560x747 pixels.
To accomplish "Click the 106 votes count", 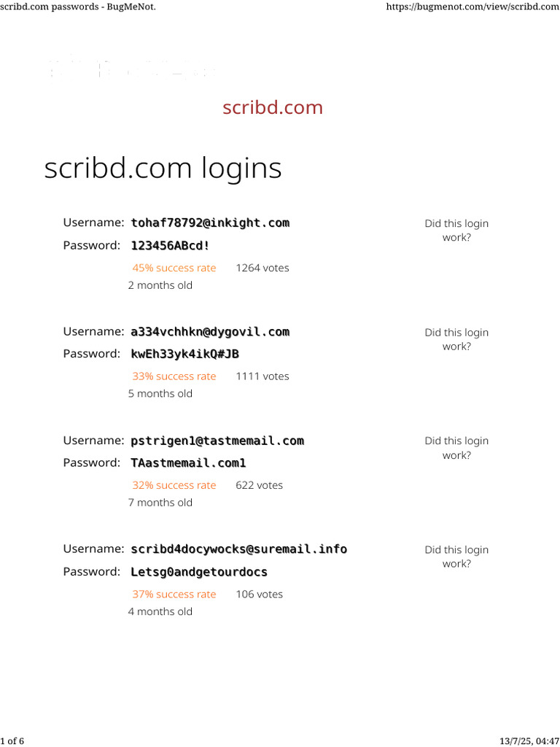I will (x=259, y=594).
